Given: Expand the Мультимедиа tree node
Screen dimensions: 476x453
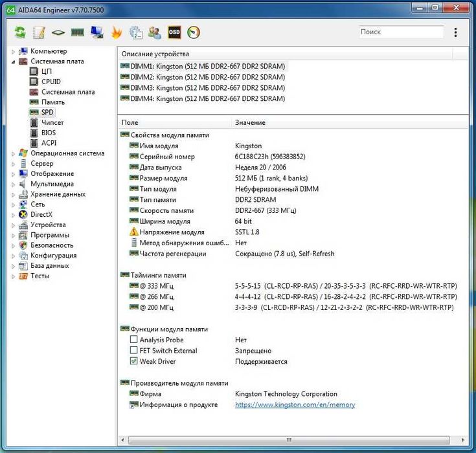Looking at the screenshot, I should point(13,184).
